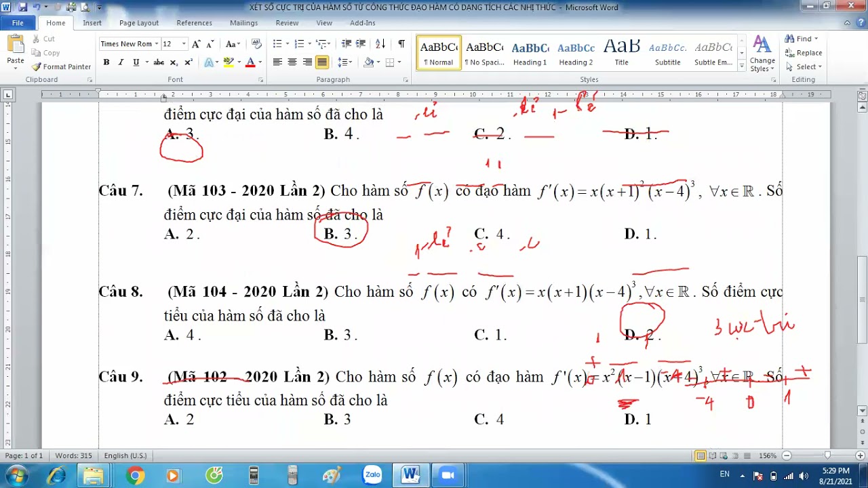The image size is (868, 488).
Task: Select the Title style
Action: (621, 54)
